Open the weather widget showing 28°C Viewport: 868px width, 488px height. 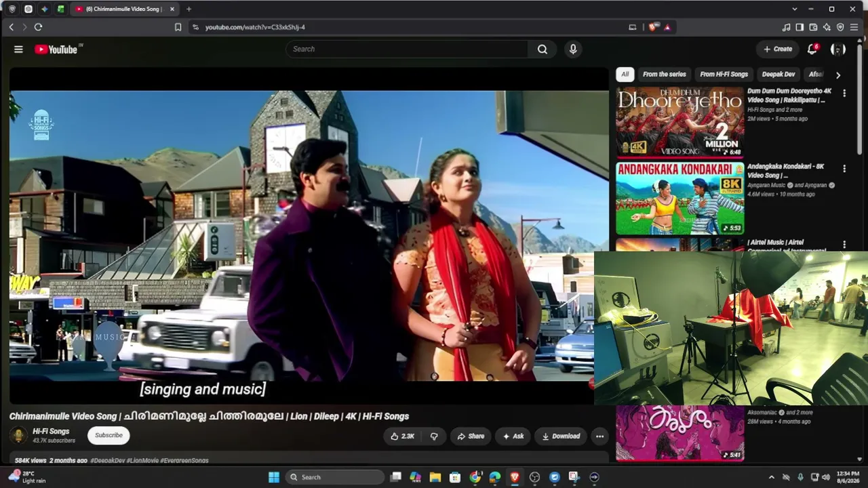[x=26, y=477]
